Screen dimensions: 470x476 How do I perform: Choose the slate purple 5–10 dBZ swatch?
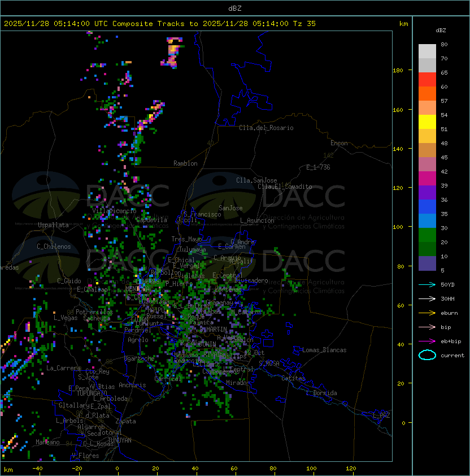click(427, 263)
